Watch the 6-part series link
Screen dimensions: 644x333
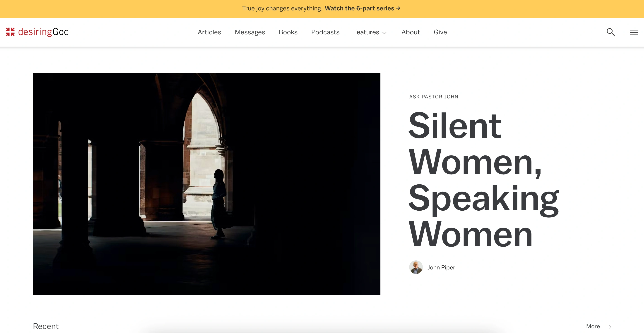click(x=359, y=8)
